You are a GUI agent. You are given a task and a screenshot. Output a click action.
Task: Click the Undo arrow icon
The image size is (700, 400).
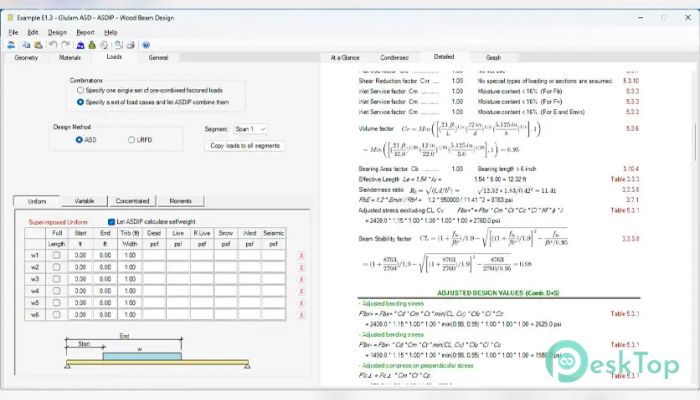pos(53,45)
